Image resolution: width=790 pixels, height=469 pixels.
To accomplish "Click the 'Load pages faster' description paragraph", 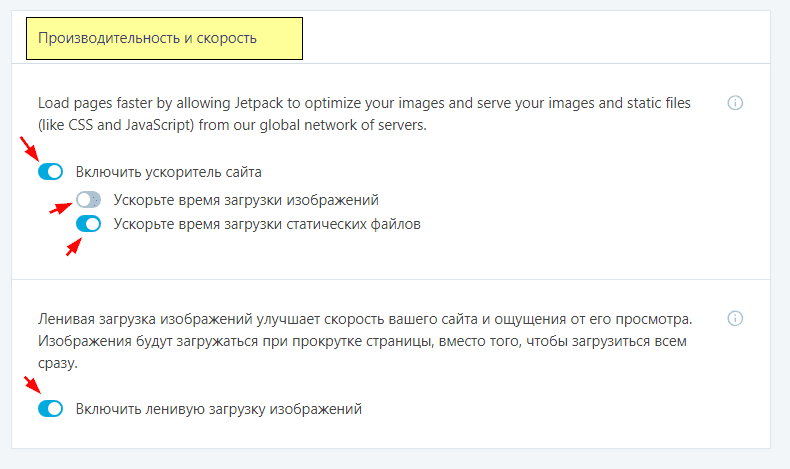I will 364,114.
